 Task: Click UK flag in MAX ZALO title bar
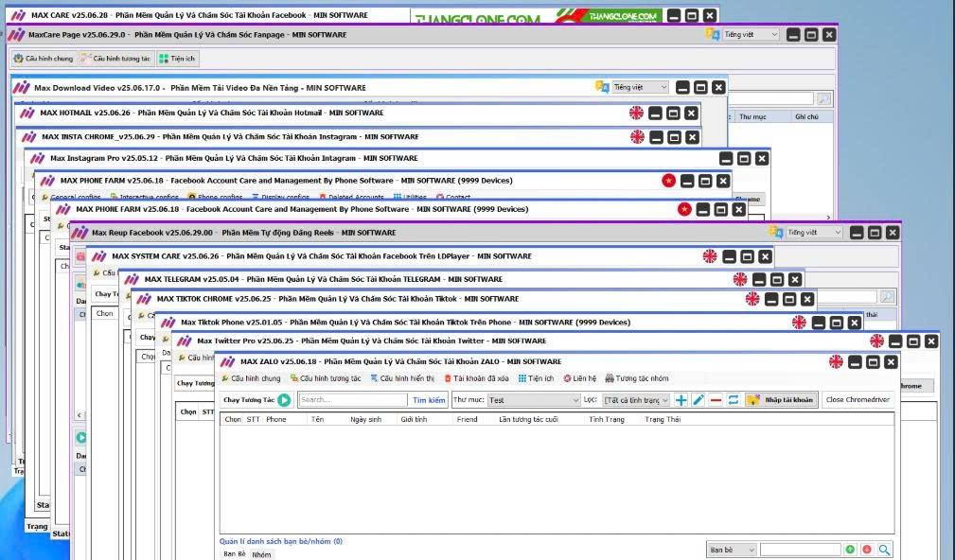836,361
